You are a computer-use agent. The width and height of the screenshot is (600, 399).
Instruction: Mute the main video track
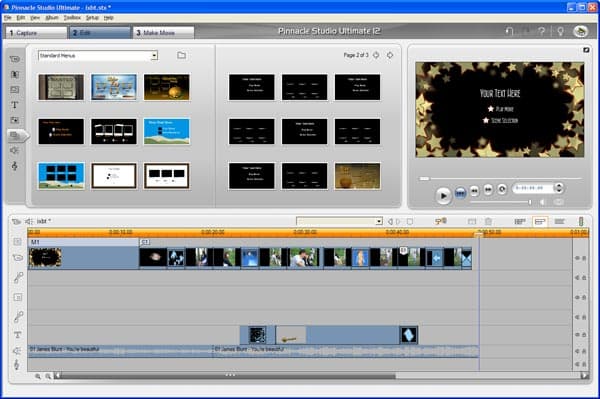pos(577,258)
